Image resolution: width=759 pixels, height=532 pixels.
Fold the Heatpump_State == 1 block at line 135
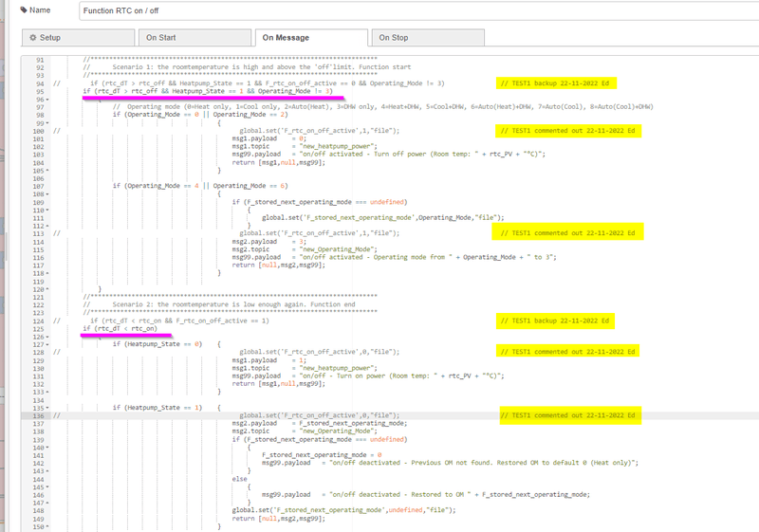[x=47, y=407]
